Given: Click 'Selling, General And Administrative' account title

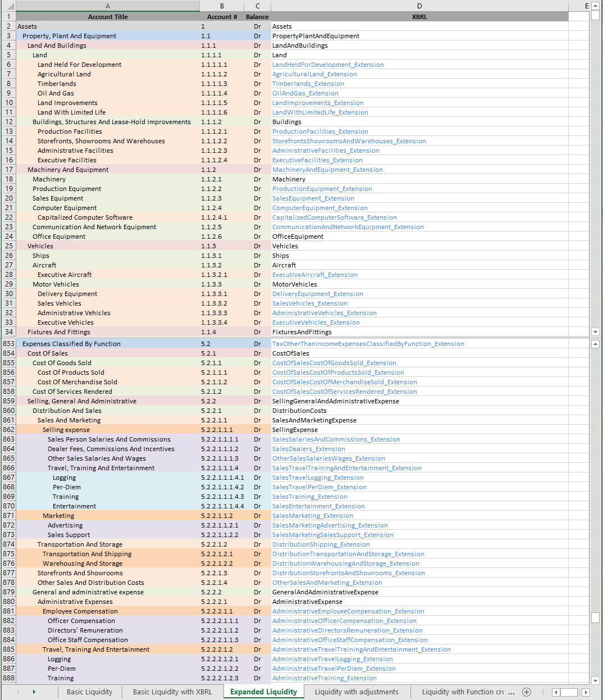Looking at the screenshot, I should coord(108,401).
